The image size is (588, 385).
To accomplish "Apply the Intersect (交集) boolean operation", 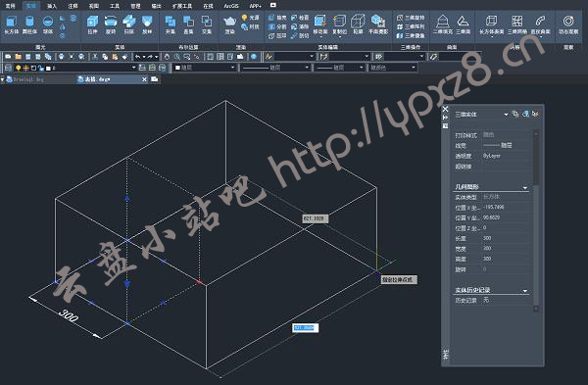I will pos(207,24).
